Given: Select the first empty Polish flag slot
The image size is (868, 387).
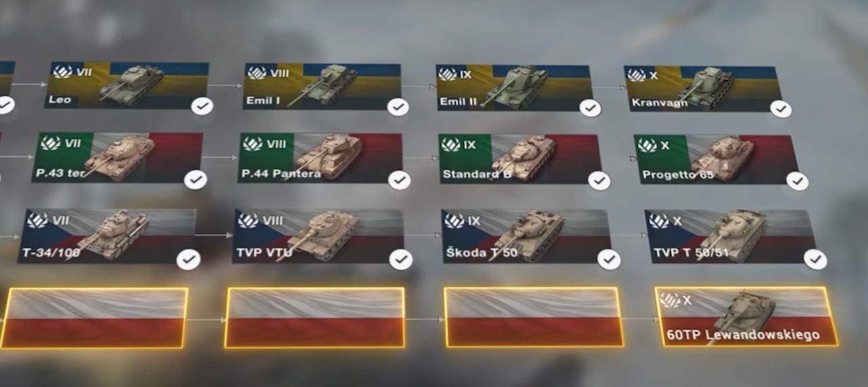Looking at the screenshot, I should point(94,318).
